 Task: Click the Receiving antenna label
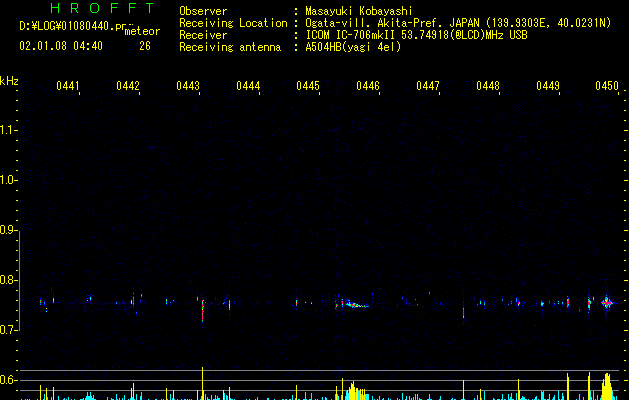click(x=230, y=47)
